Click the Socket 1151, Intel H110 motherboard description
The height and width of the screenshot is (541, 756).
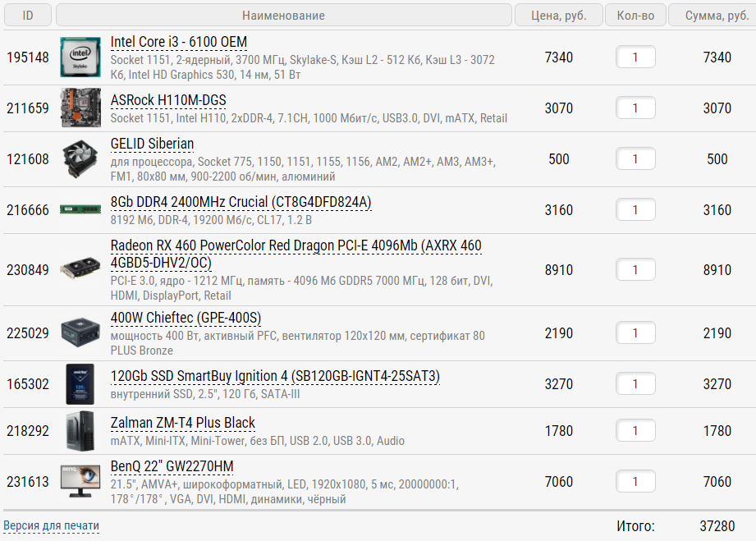pos(309,118)
